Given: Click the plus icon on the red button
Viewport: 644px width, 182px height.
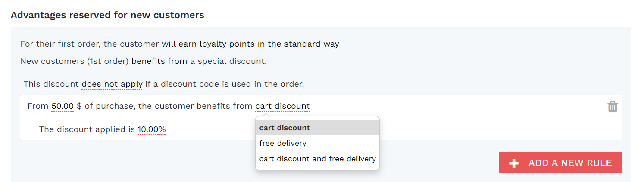Looking at the screenshot, I should [x=513, y=163].
